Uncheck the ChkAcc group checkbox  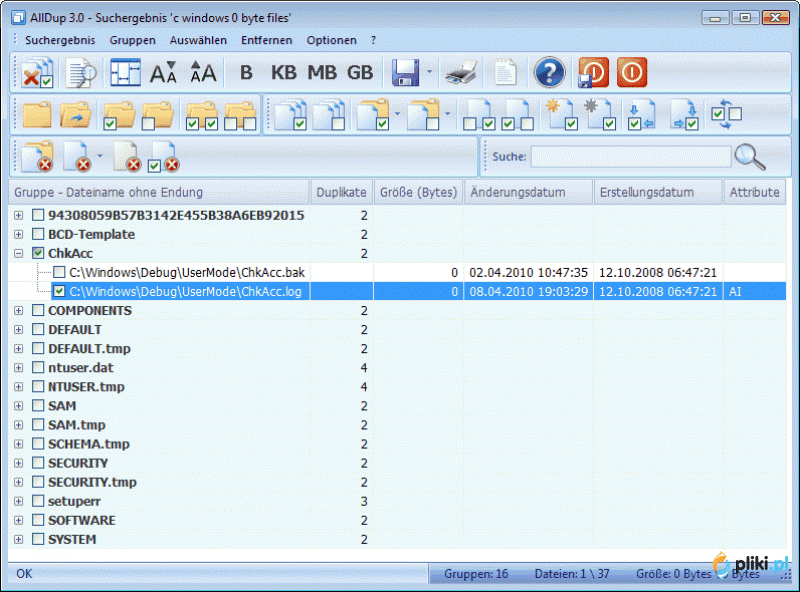[x=38, y=253]
